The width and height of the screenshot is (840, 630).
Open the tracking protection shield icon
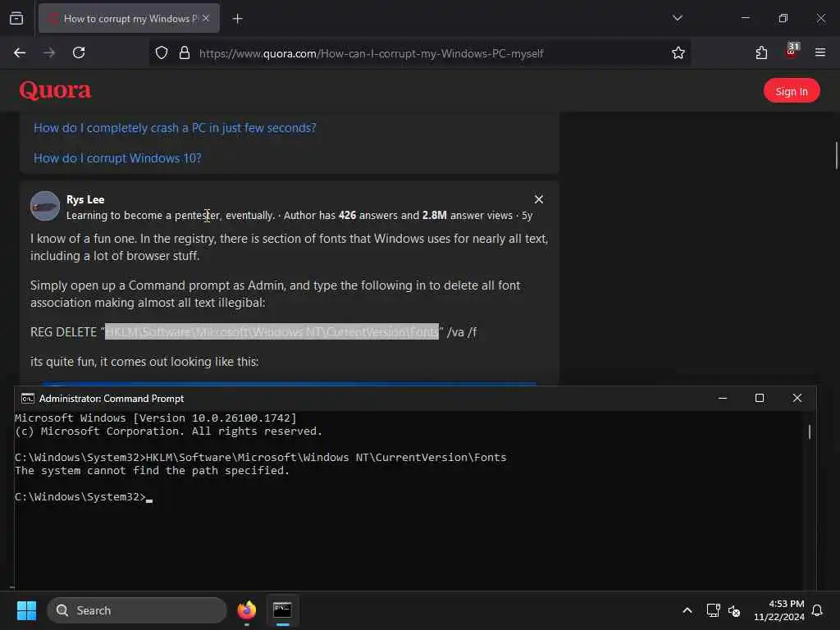coord(162,52)
